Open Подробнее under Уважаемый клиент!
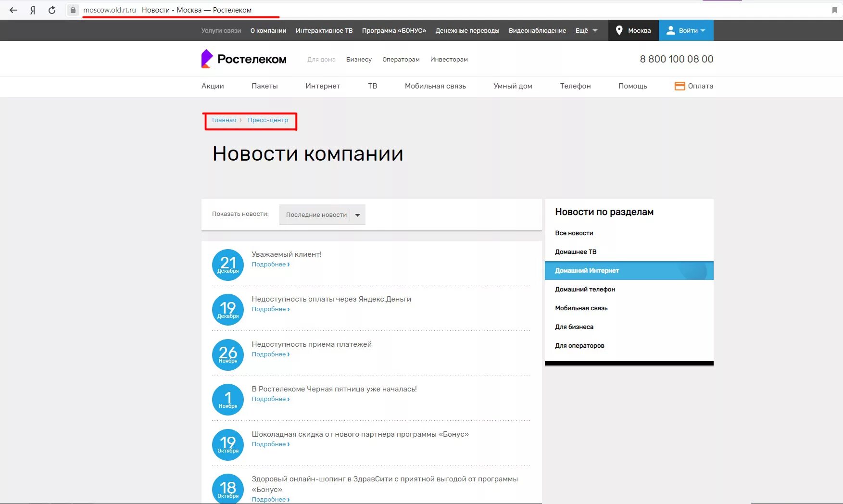This screenshot has width=843, height=504. click(x=271, y=265)
